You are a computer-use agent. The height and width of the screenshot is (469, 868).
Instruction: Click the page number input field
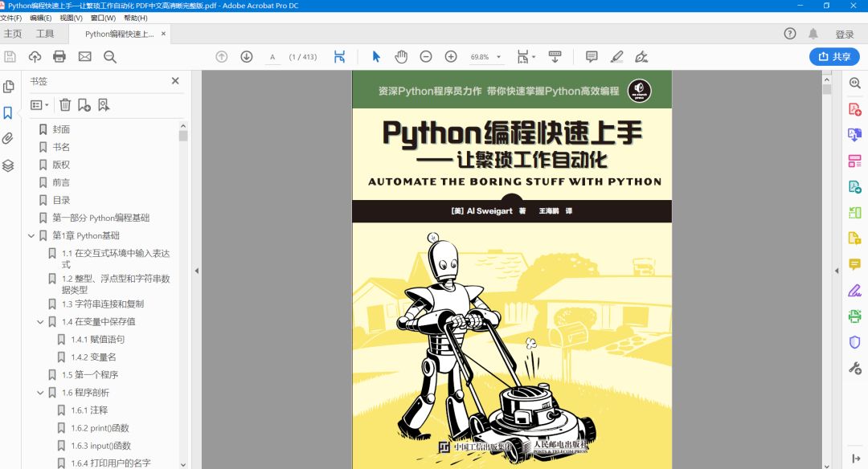[x=272, y=57]
